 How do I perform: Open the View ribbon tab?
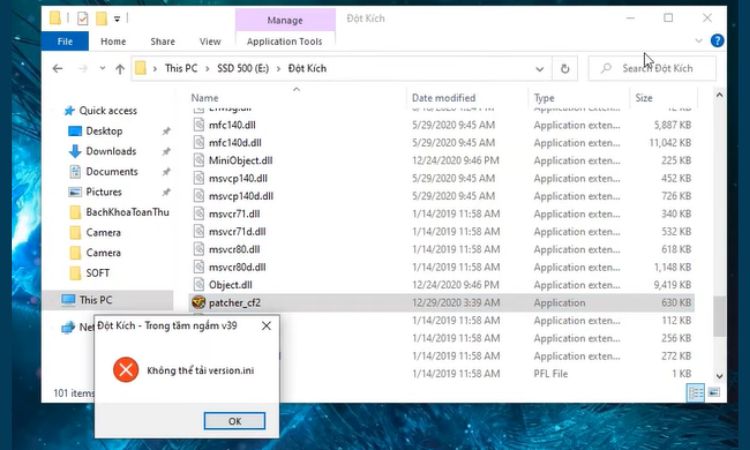tap(210, 42)
